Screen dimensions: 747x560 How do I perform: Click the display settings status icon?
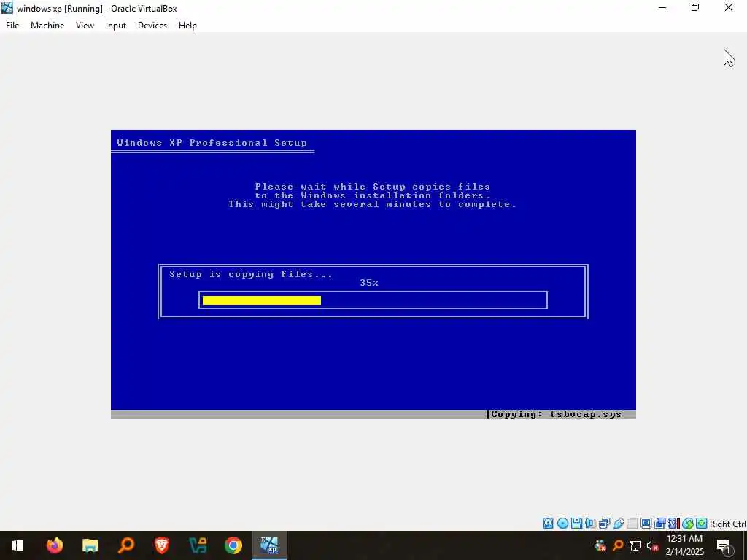tap(646, 524)
